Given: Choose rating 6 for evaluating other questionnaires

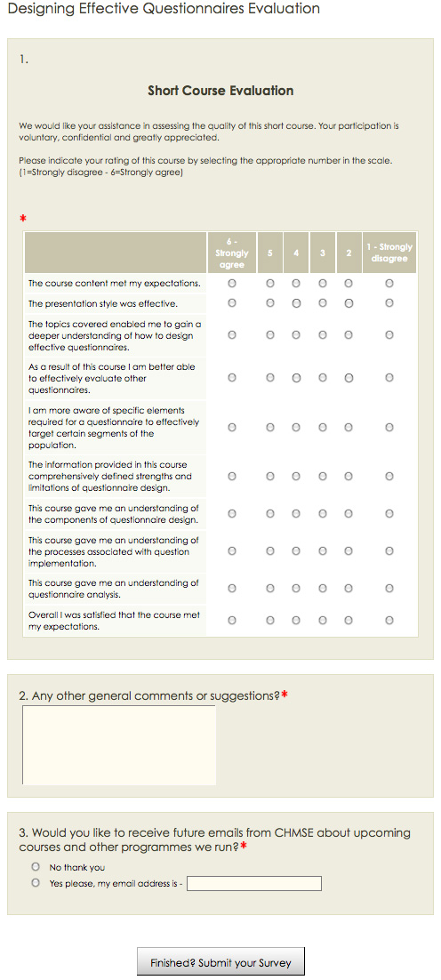Looking at the screenshot, I should tap(232, 377).
